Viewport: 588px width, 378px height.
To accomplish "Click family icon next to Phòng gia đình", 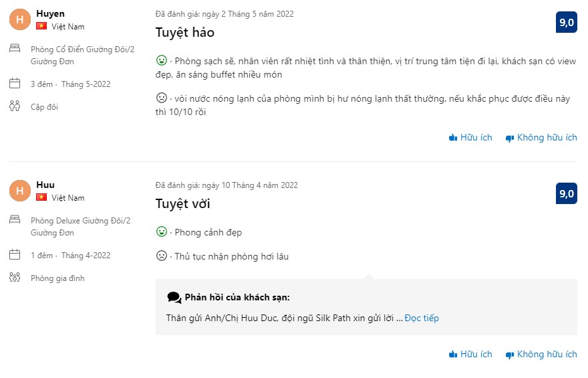I will (x=15, y=277).
